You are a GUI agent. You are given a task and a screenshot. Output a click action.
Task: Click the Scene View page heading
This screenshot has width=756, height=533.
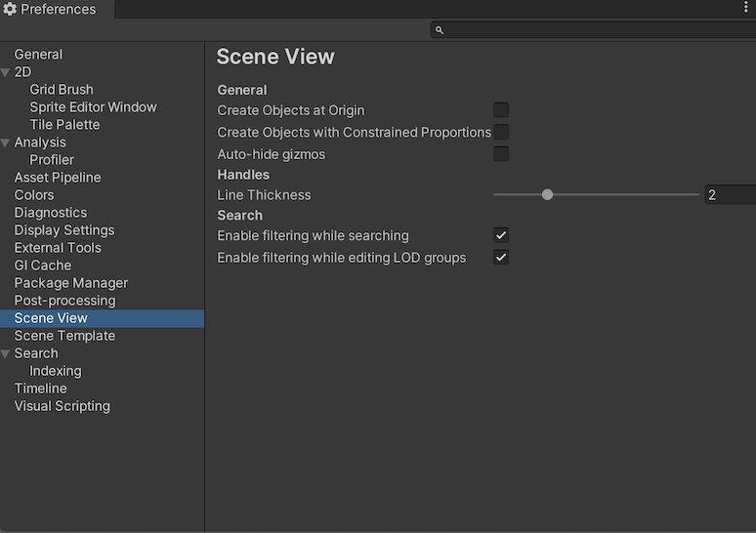(275, 57)
